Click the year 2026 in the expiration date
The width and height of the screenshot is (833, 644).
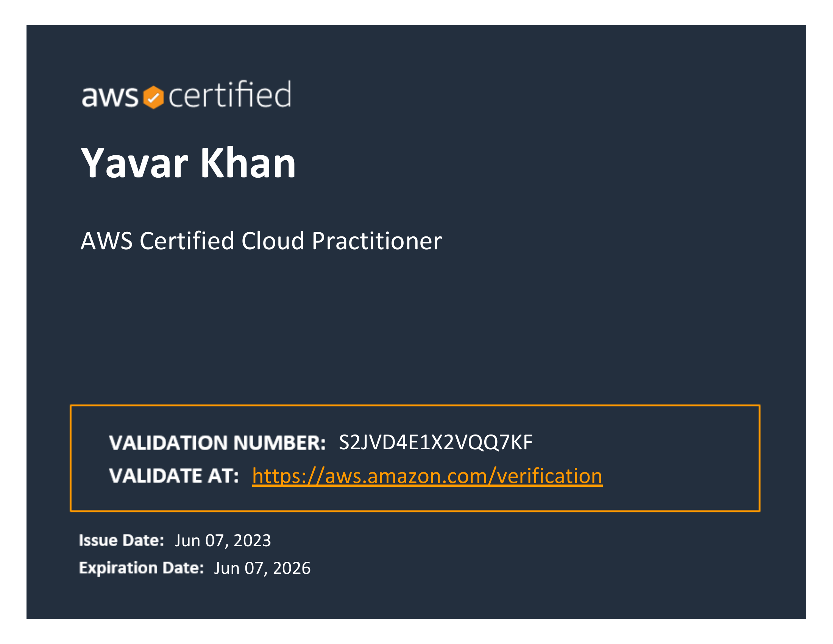[x=292, y=569]
